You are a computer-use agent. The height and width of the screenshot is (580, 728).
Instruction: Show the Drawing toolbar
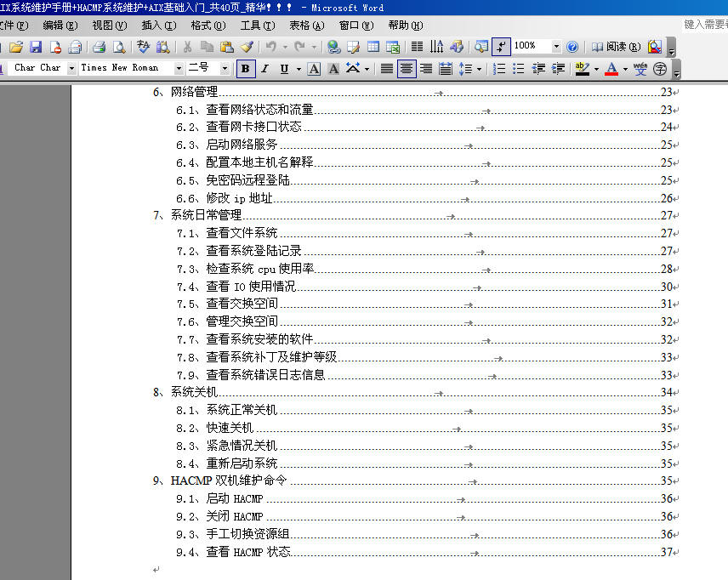(x=456, y=47)
